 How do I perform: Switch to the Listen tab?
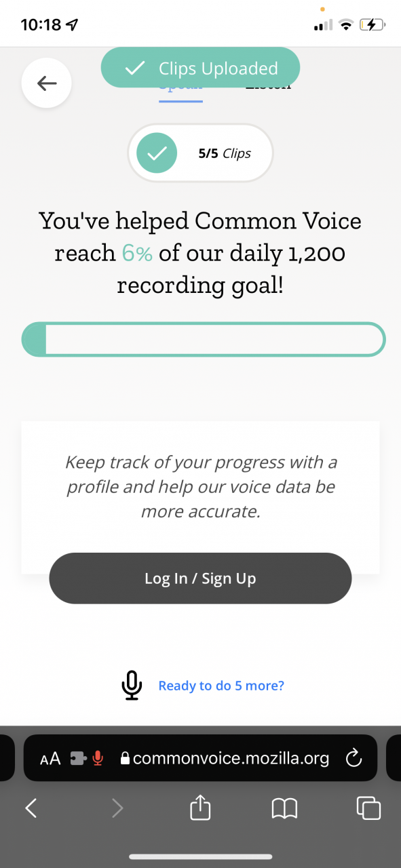click(x=268, y=85)
